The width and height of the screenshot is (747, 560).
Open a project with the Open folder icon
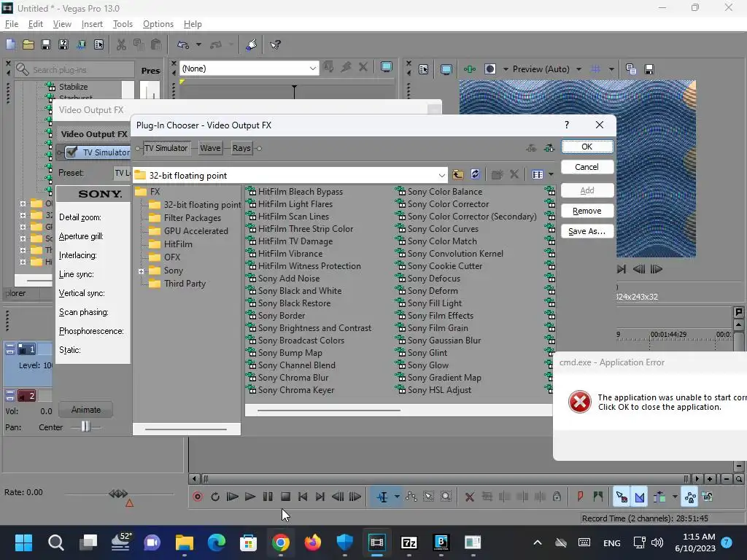(x=28, y=44)
